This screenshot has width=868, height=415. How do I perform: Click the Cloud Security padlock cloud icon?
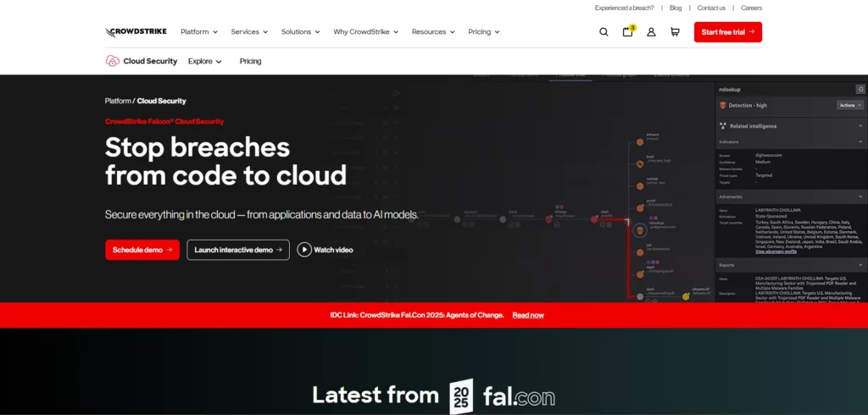pyautogui.click(x=113, y=61)
